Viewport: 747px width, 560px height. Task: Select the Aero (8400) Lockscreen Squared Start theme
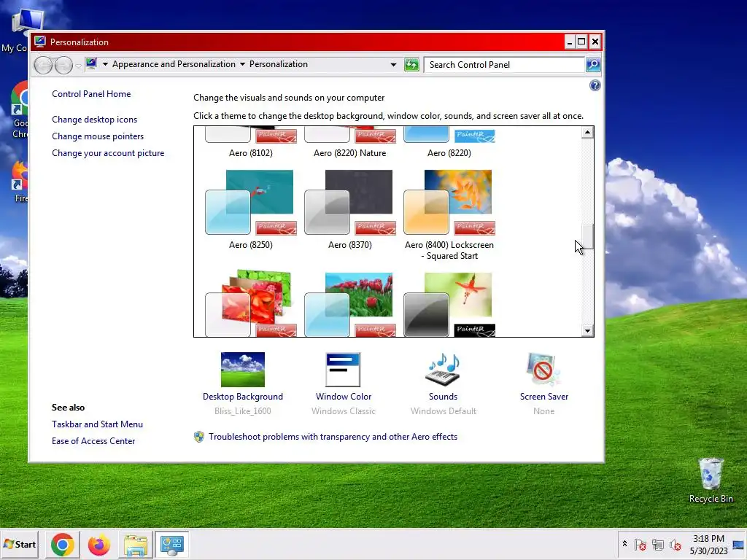(449, 215)
